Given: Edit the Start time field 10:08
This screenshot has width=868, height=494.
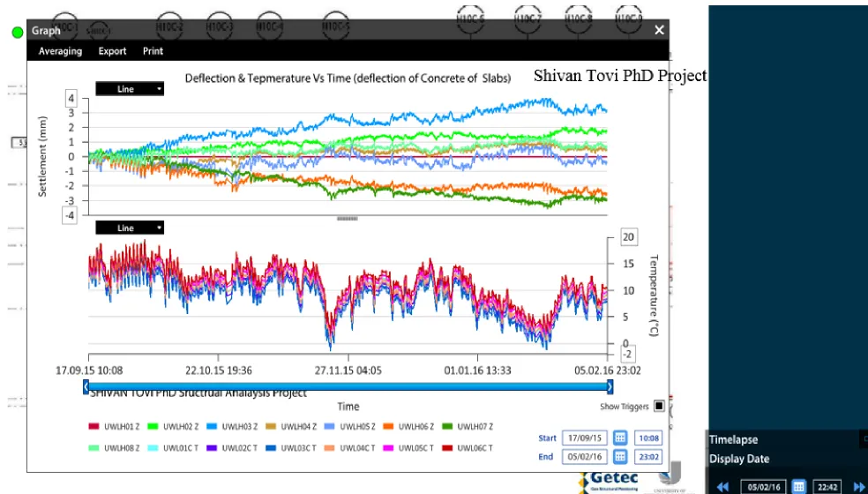Looking at the screenshot, I should (x=648, y=438).
